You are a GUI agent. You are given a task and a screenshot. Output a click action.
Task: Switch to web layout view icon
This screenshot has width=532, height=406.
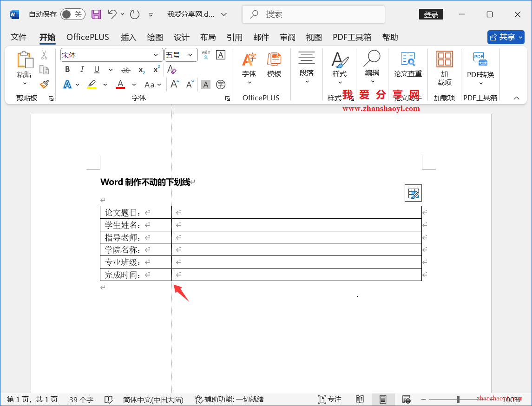click(x=406, y=399)
